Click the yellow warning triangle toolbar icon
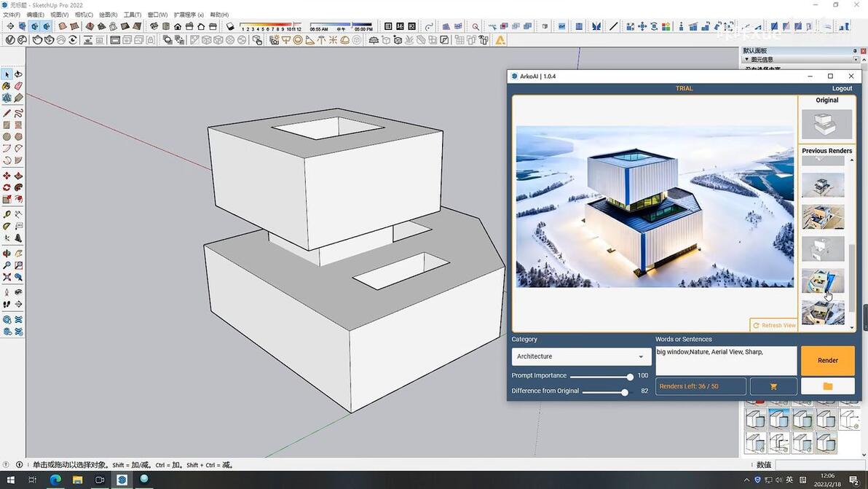 (x=500, y=40)
